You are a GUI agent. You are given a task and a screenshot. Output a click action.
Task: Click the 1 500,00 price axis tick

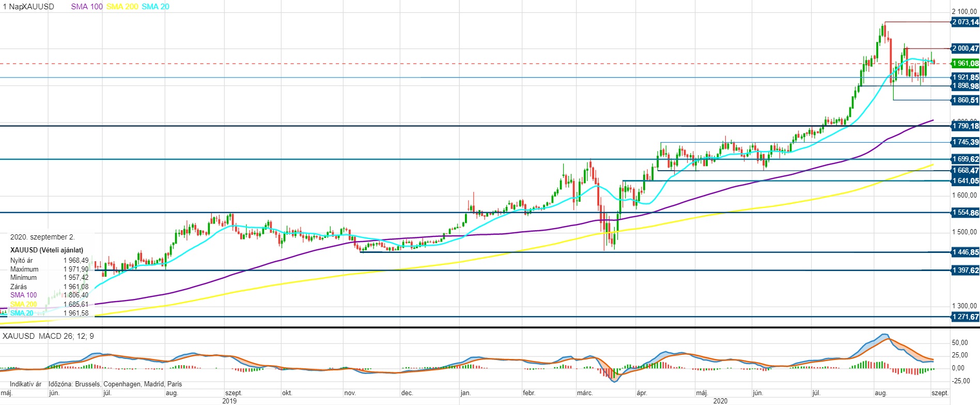tap(965, 232)
